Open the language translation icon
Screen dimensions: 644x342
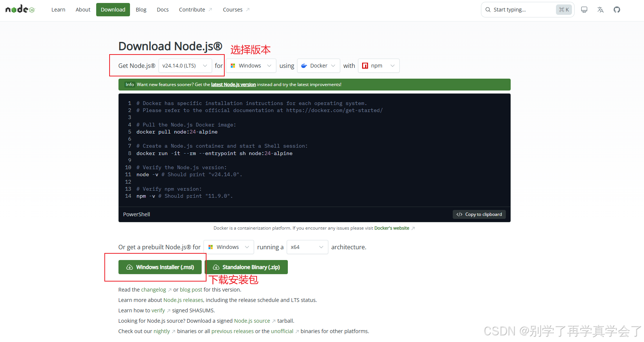(x=601, y=10)
